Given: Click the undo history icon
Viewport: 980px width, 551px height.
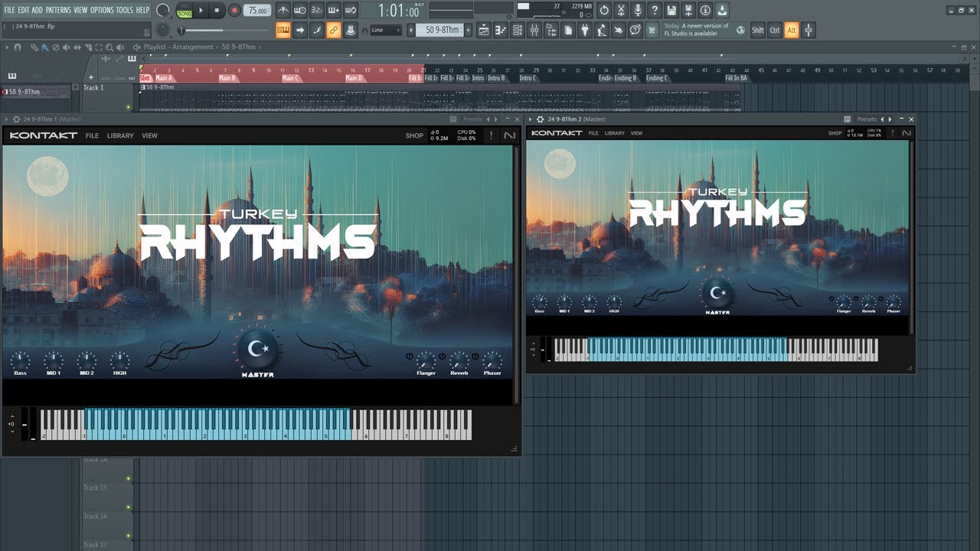Looking at the screenshot, I should 604,11.
